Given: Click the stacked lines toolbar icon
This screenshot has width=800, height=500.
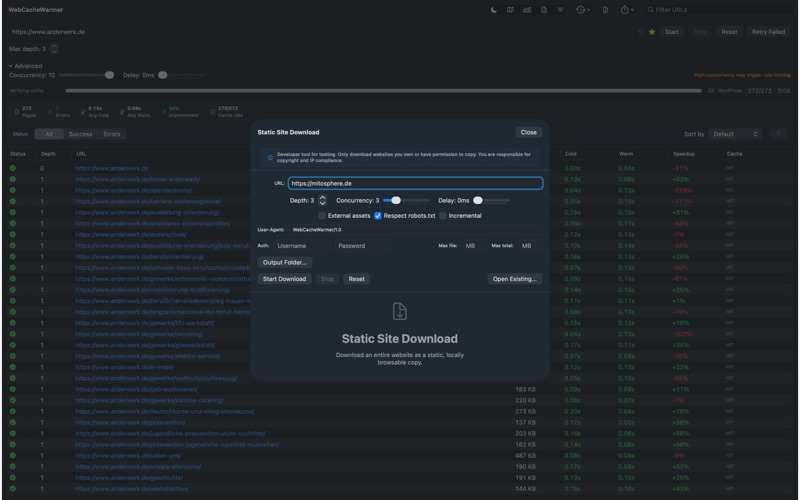Looking at the screenshot, I should [560, 10].
